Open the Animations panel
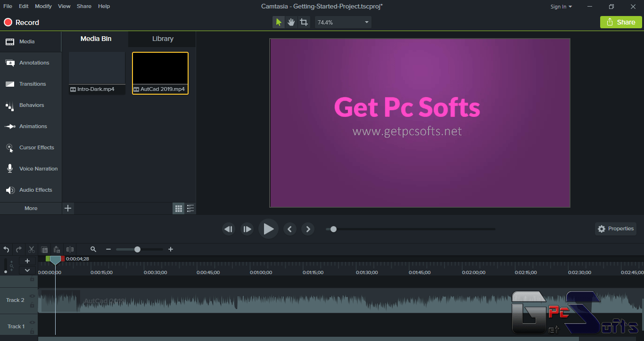This screenshot has height=341, width=644. click(31, 126)
